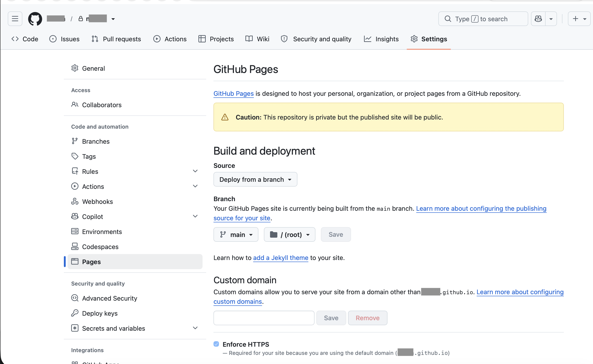Screen dimensions: 593x364
Task: Click the Deploy keys key icon
Action: (x=75, y=313)
